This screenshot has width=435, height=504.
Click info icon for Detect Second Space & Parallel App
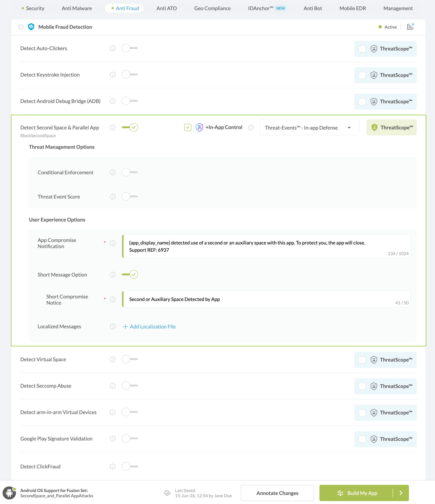pos(113,128)
